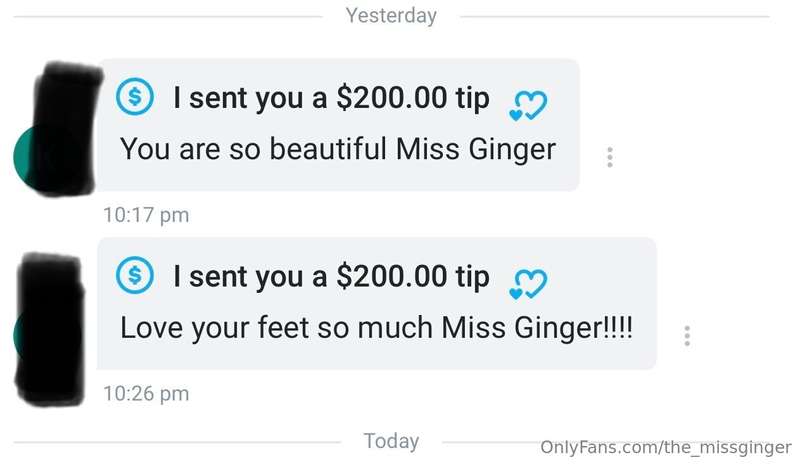Click the first "I sent you a $200.00 tip" header
Screen dimensions: 800x466
coord(331,97)
